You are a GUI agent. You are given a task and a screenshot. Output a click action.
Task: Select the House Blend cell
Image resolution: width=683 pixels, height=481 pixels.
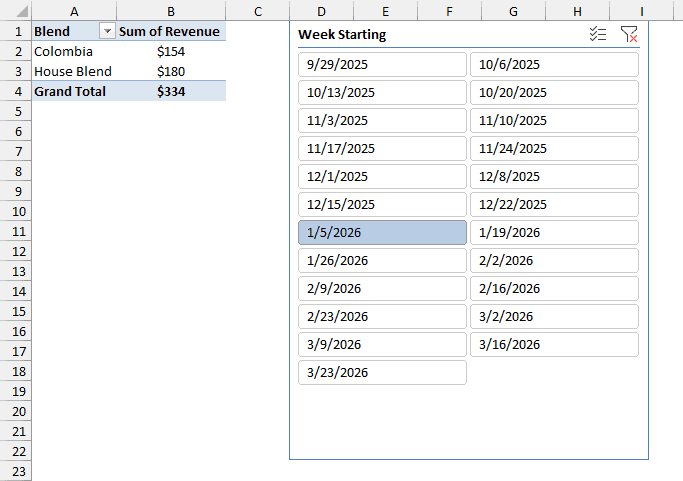pos(74,71)
